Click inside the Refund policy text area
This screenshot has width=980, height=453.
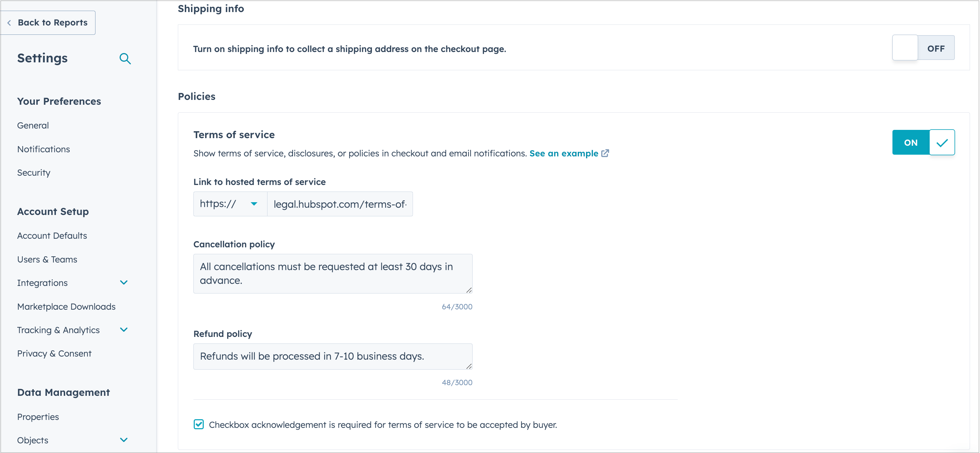click(x=333, y=356)
